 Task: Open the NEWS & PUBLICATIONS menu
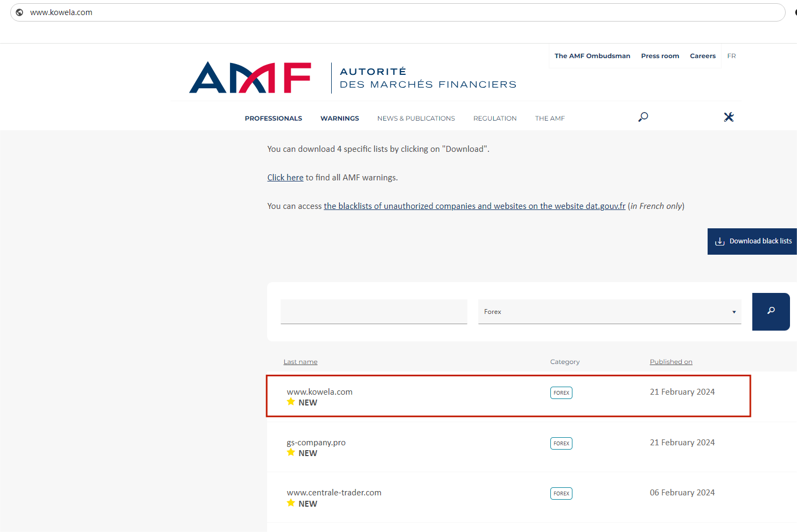pyautogui.click(x=416, y=118)
